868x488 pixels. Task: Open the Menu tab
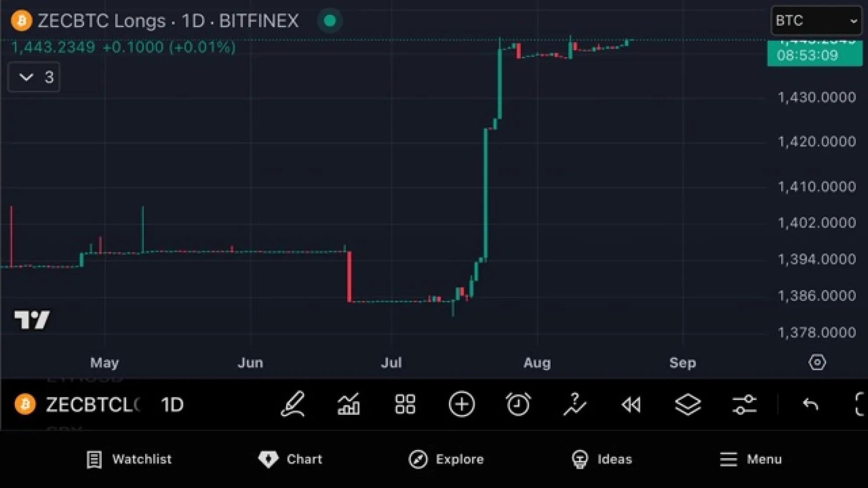coord(751,459)
